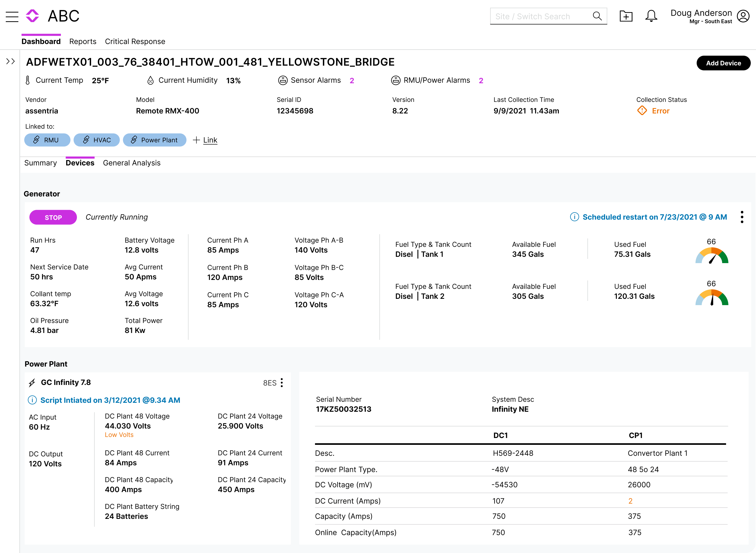Image resolution: width=756 pixels, height=553 pixels.
Task: Click the Tank 2 fuel gauge
Action: click(x=711, y=297)
